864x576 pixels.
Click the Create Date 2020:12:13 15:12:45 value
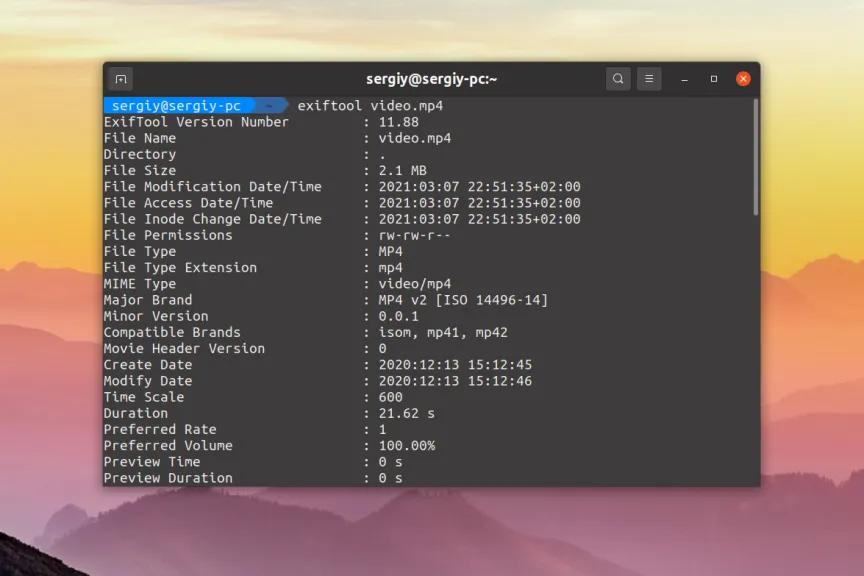(x=455, y=365)
